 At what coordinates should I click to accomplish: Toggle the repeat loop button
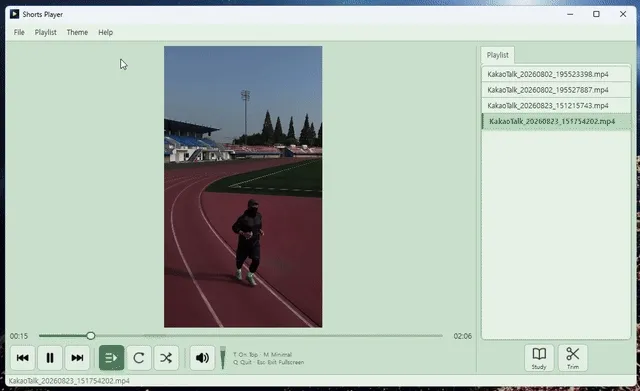(x=139, y=358)
